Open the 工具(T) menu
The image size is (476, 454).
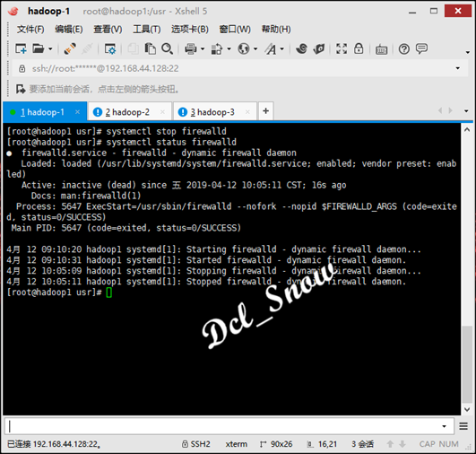pyautogui.click(x=147, y=30)
